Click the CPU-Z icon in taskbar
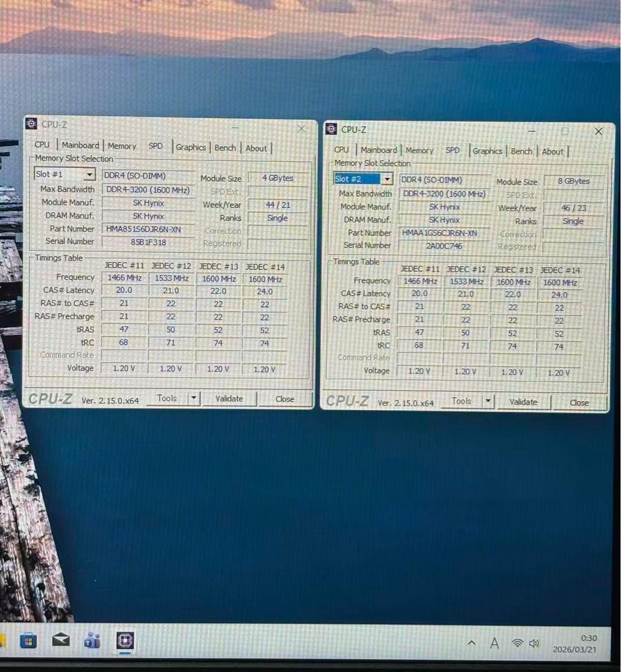The width and height of the screenshot is (621, 672). click(x=125, y=641)
